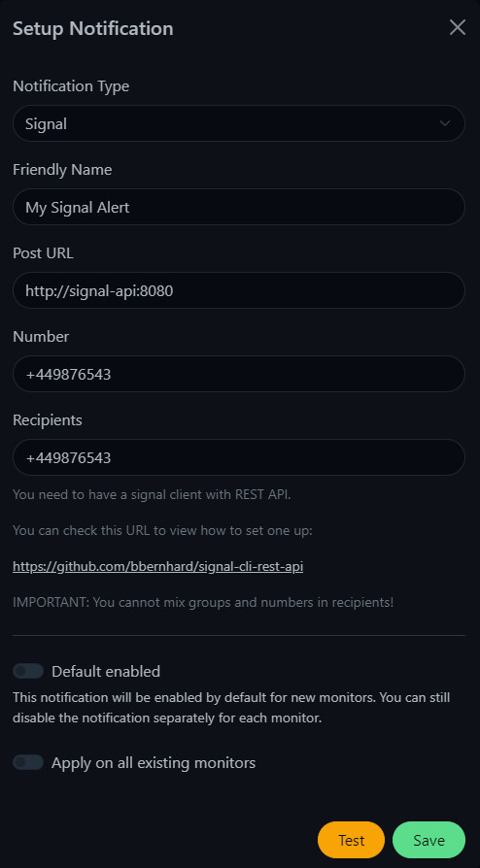Screen dimensions: 480x868
Task: Click the Setup Notification dialog title
Action: (x=93, y=28)
